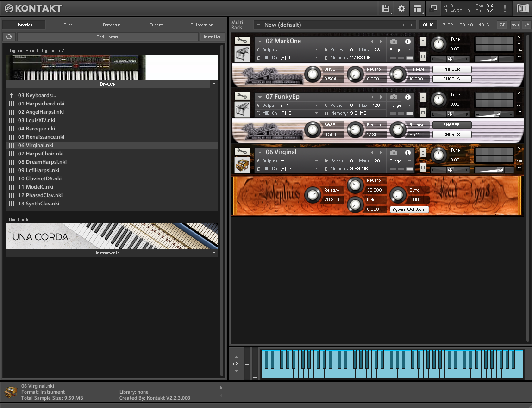Screen dimensions: 532x408
Task: Open Output dropdown for 02 MarkOne
Action: pyautogui.click(x=316, y=50)
